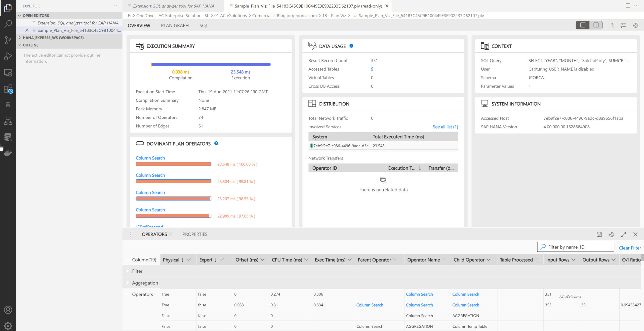Save the Operators table with the save icon
644x331 pixels.
pyautogui.click(x=599, y=234)
